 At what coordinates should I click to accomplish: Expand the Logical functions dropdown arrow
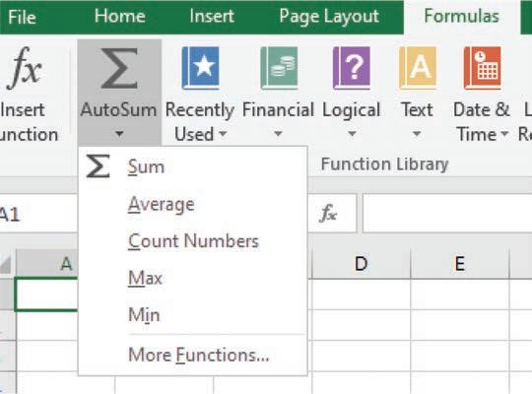tap(352, 134)
